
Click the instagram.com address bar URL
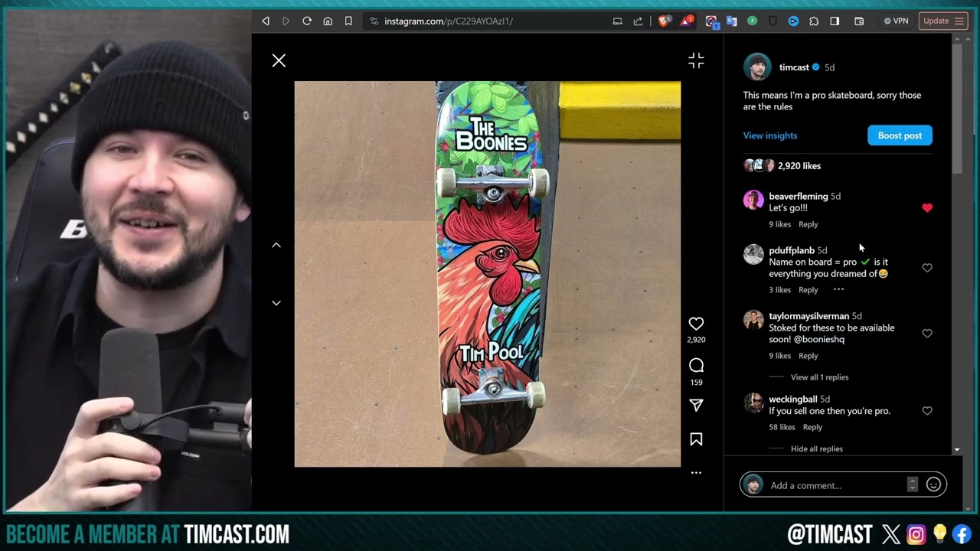click(x=449, y=21)
